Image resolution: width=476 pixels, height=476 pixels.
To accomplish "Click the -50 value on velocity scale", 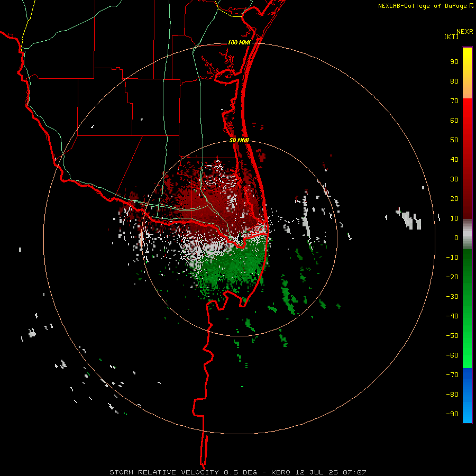I will [x=452, y=336].
